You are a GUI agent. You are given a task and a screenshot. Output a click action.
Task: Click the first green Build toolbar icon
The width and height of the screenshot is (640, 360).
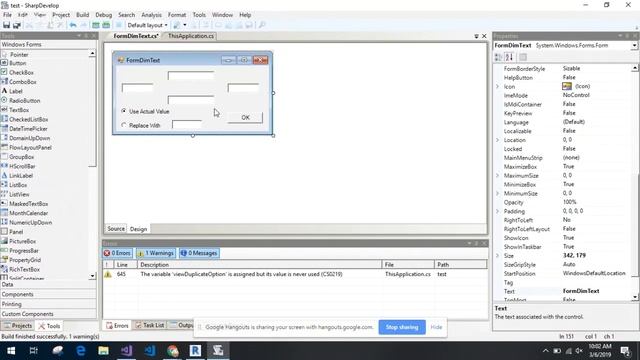pyautogui.click(x=96, y=25)
